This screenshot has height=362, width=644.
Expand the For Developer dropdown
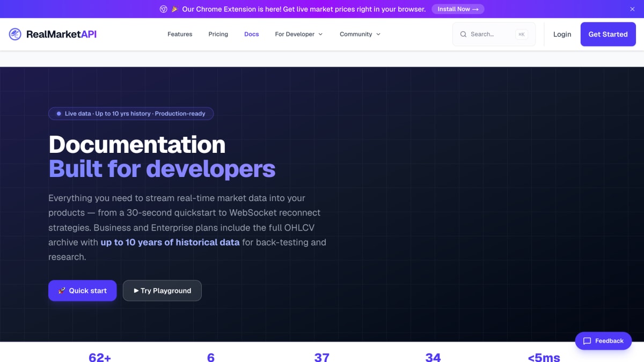point(299,34)
